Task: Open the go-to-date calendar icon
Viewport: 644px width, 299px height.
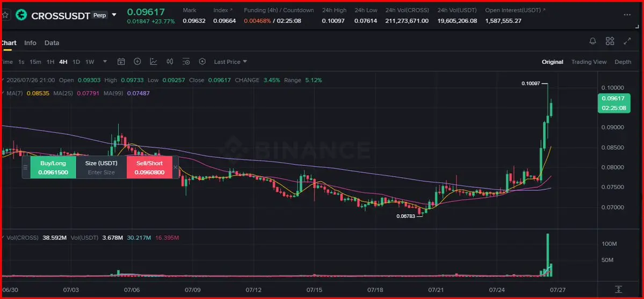Action: point(121,62)
